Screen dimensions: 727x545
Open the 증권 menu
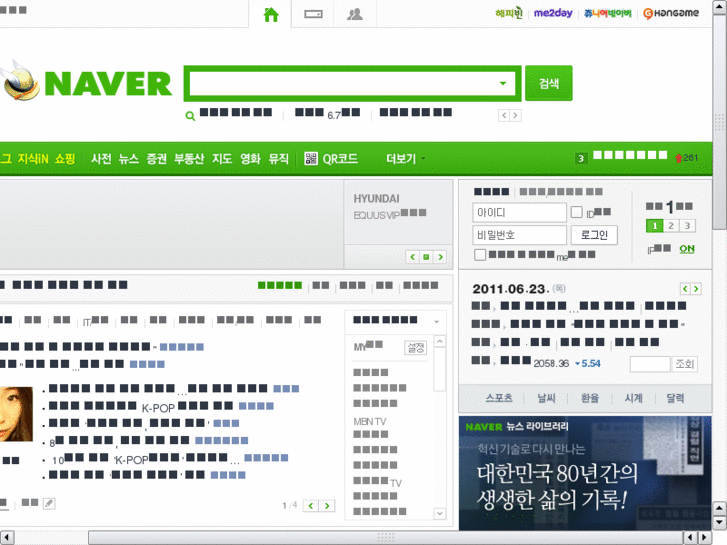(157, 159)
